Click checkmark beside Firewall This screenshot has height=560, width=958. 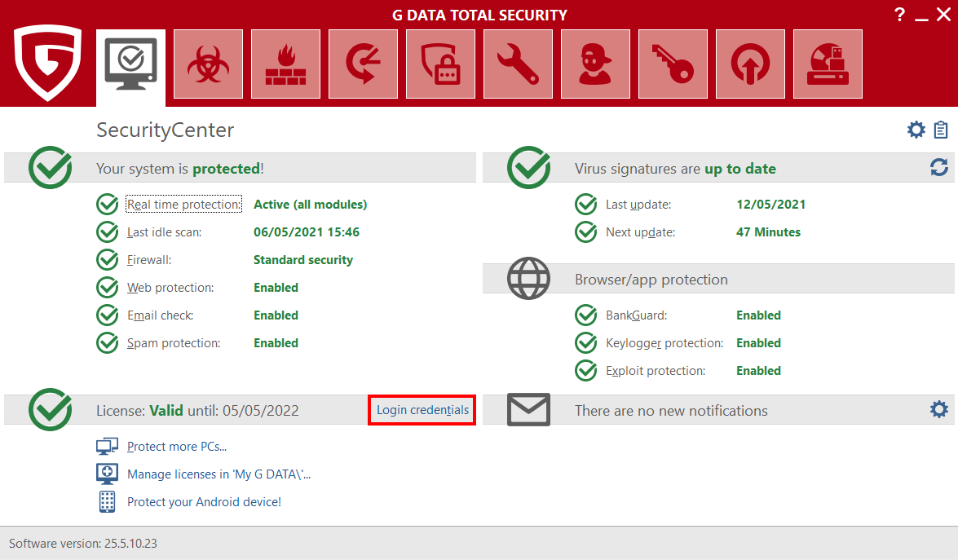[107, 259]
